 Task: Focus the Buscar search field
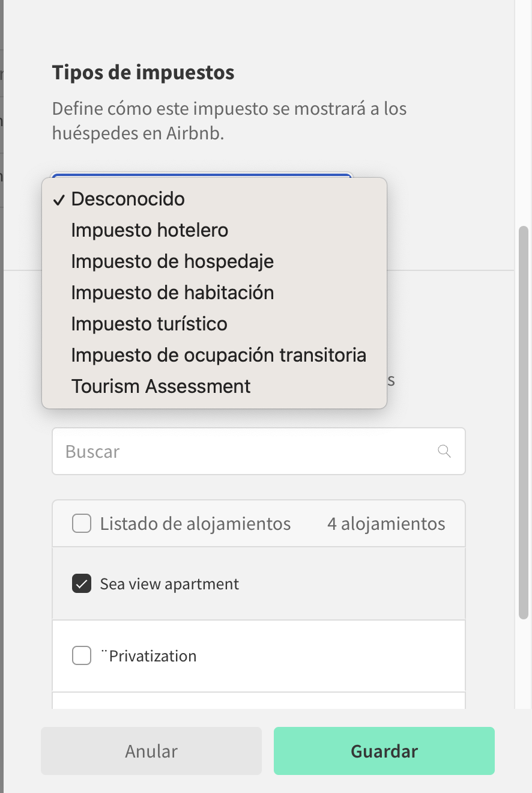click(240, 451)
